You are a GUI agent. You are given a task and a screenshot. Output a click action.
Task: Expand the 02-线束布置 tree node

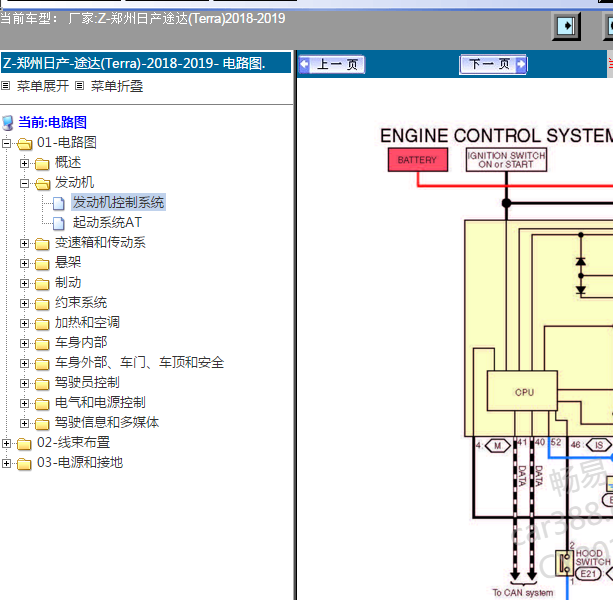[6, 443]
